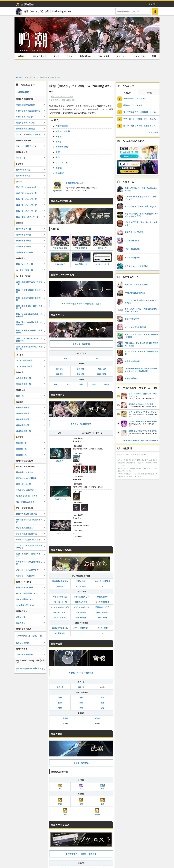Open the キャラ一覧と評価 button
The height and width of the screenshot is (868, 174).
(81, 344)
